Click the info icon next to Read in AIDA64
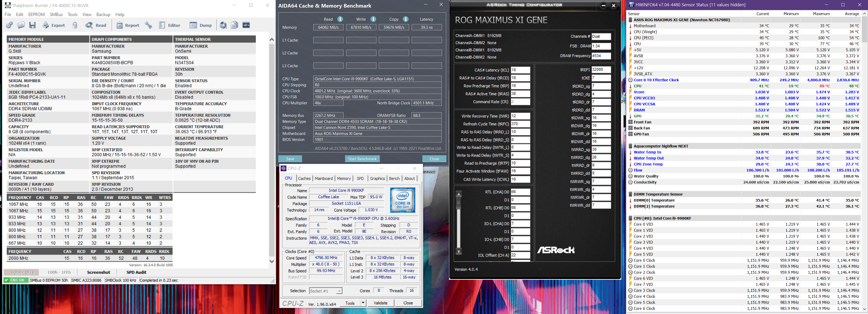This screenshot has height=314, width=868. click(x=340, y=19)
